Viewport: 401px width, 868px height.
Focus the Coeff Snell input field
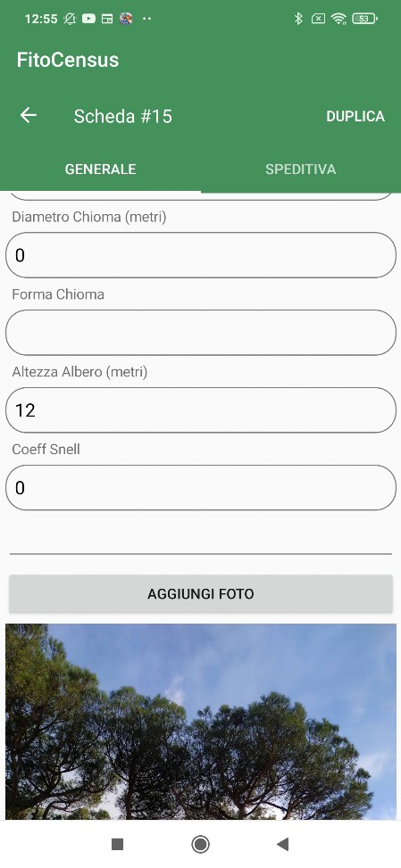click(x=200, y=488)
